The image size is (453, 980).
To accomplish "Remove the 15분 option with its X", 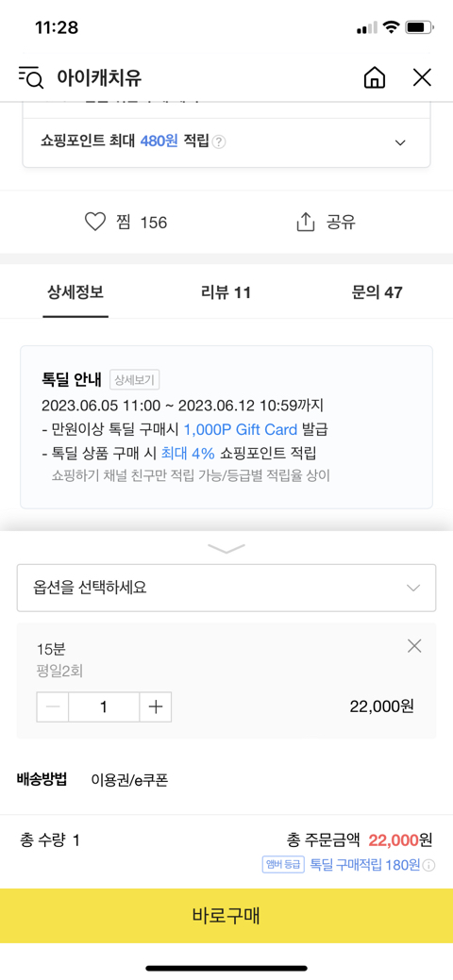I will click(414, 646).
